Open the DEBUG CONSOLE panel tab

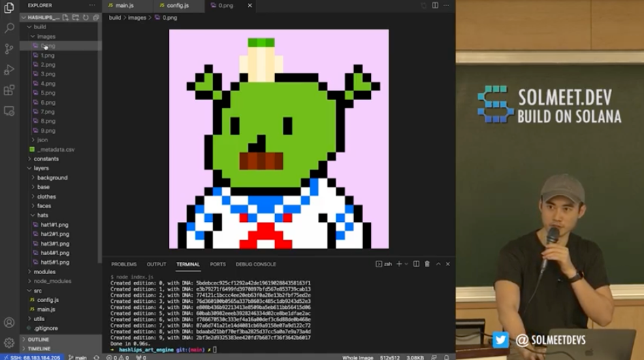click(255, 264)
